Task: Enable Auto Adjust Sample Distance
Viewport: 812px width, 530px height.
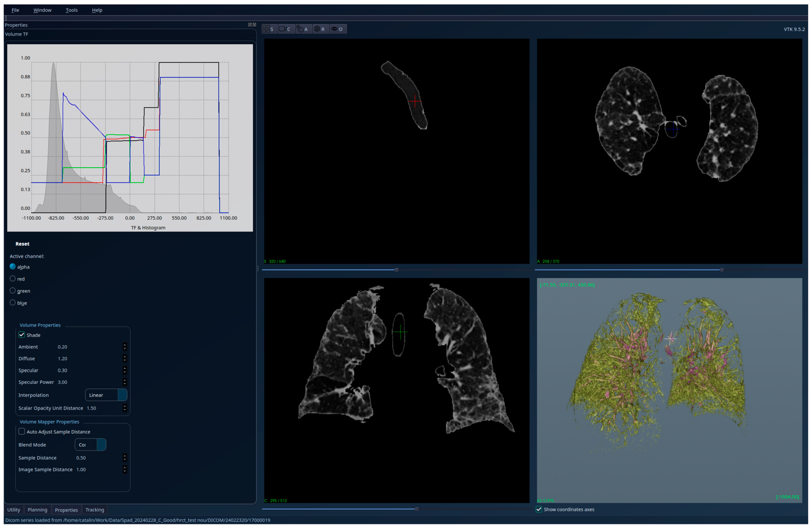Action: [22, 432]
